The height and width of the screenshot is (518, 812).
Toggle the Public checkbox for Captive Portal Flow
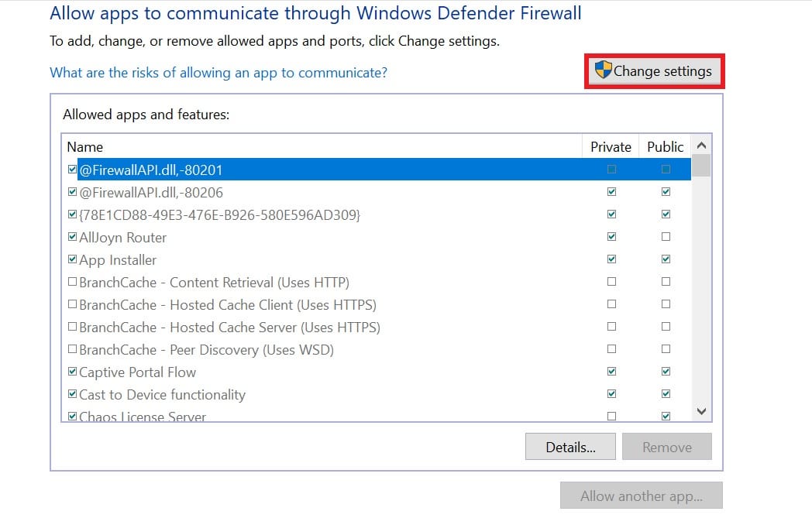[666, 372]
